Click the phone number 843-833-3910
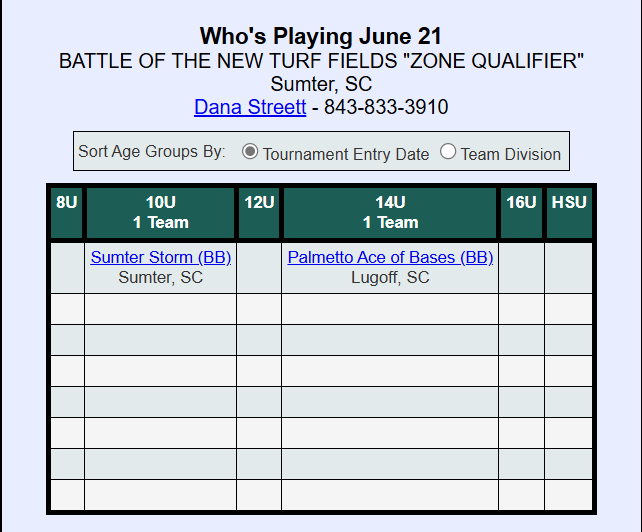Screen dimensions: 642x532 tap(386, 107)
